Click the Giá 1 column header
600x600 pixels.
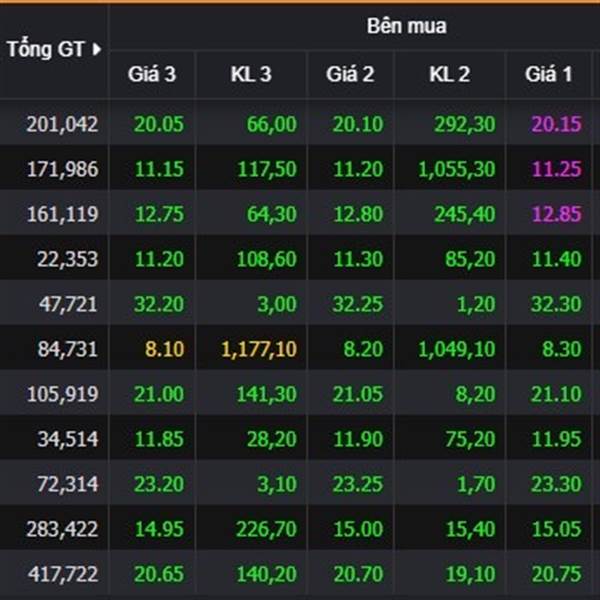pyautogui.click(x=549, y=74)
